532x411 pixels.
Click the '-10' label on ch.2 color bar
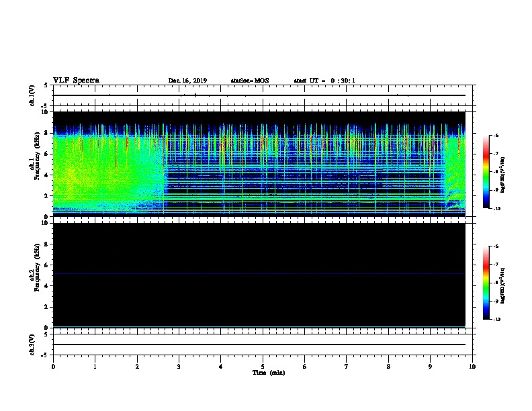(496, 320)
